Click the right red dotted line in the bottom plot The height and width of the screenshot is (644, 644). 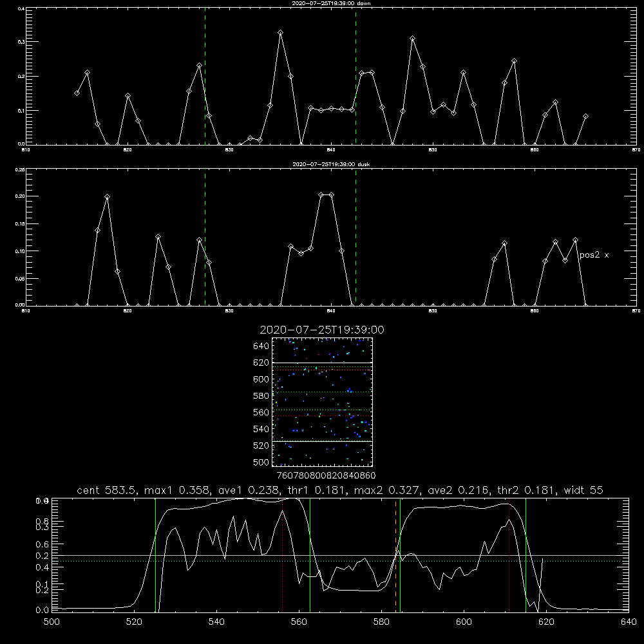(509, 555)
